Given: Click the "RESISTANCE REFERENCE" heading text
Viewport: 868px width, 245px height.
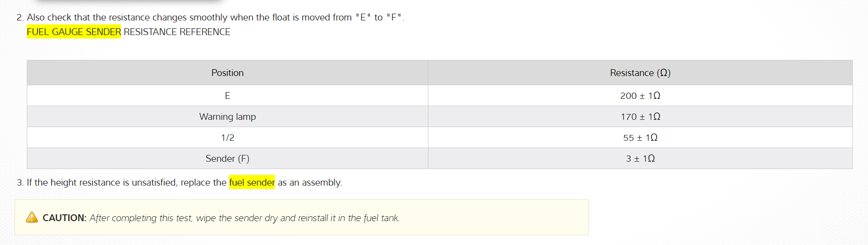Looking at the screenshot, I should click(177, 32).
